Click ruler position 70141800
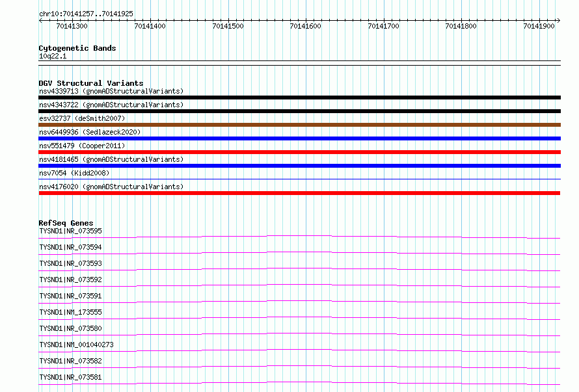This screenshot has width=579, height=392. [461, 26]
